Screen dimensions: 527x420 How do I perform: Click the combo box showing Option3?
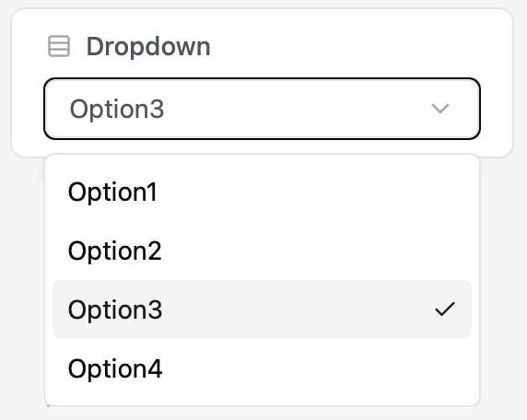(x=263, y=109)
